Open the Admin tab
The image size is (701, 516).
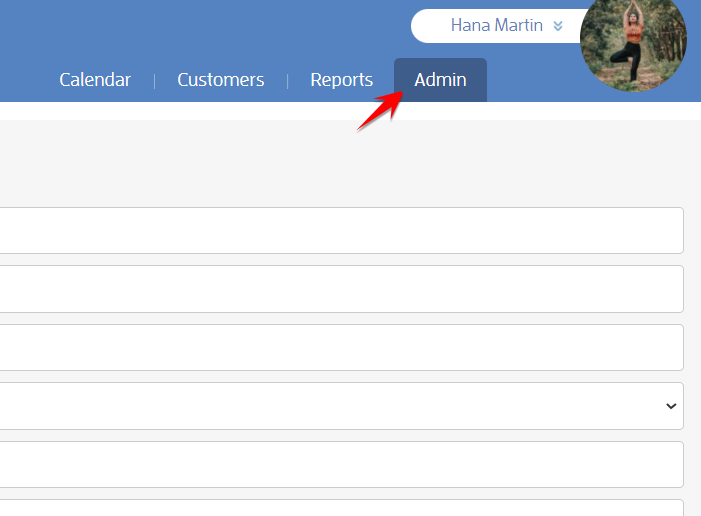(440, 80)
